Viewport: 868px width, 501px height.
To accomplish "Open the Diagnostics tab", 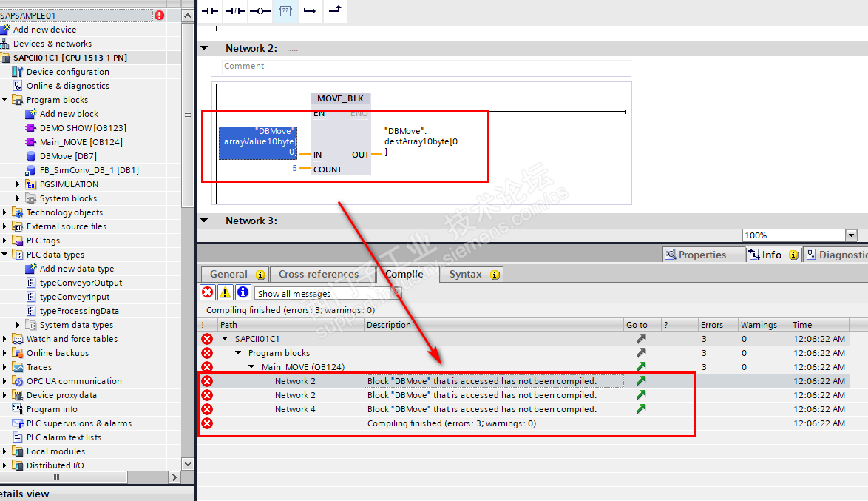I will point(836,255).
